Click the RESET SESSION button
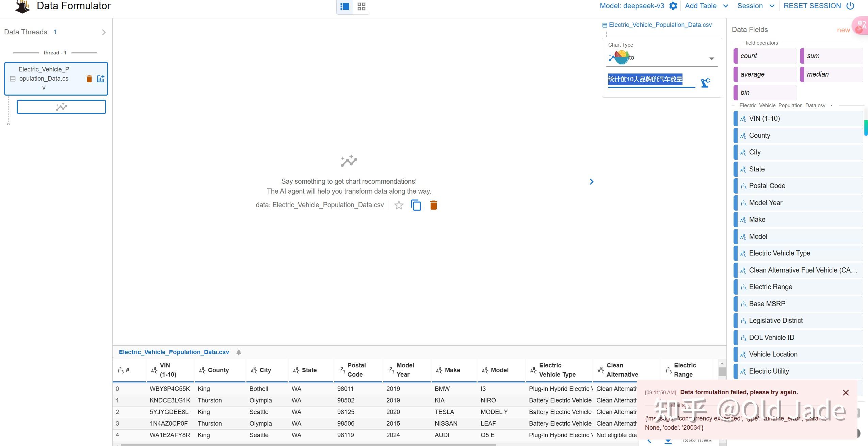 coord(812,6)
